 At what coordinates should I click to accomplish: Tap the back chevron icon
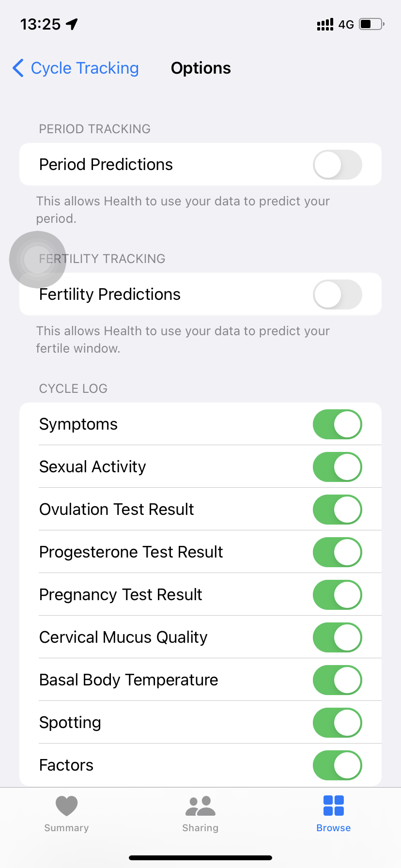pyautogui.click(x=18, y=68)
